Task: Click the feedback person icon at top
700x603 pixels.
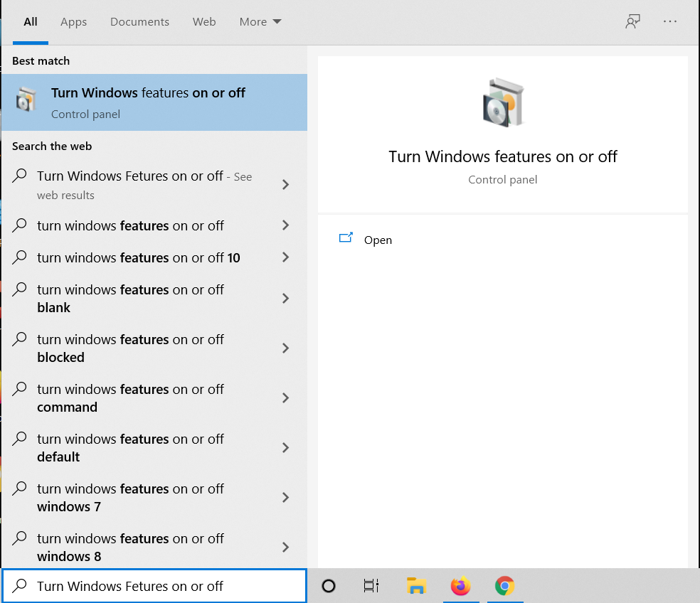Action: (x=632, y=22)
